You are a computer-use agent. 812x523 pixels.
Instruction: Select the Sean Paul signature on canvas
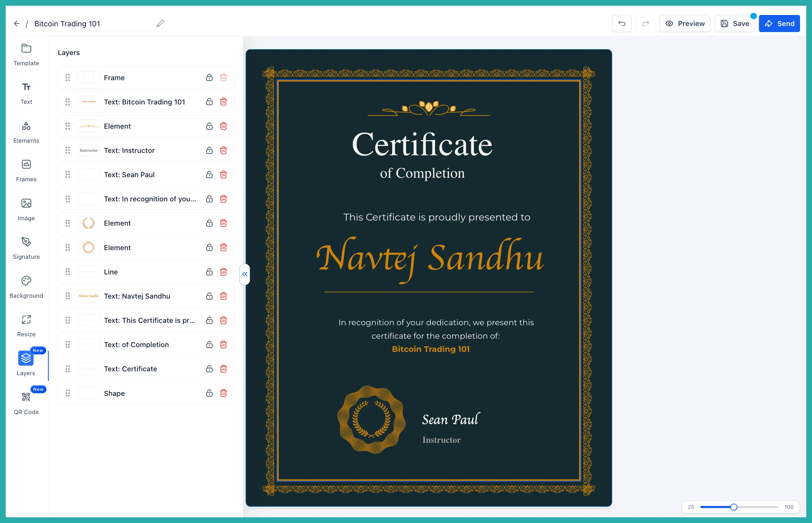451,419
